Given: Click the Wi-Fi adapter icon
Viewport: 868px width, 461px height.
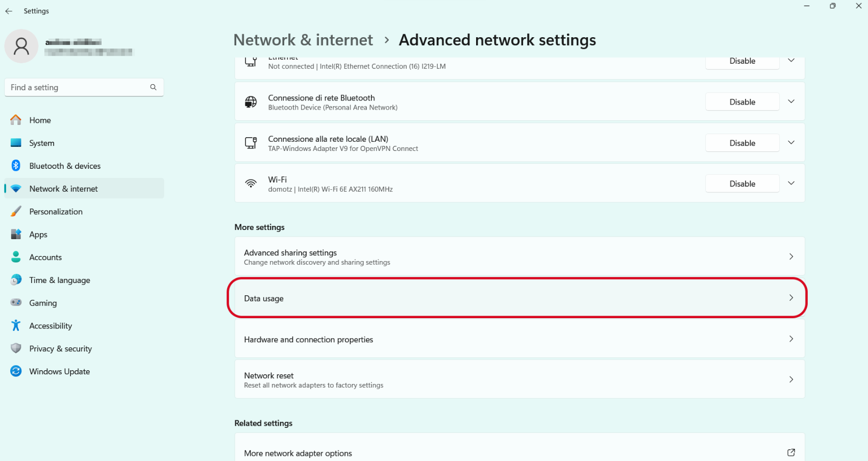Looking at the screenshot, I should 251,184.
